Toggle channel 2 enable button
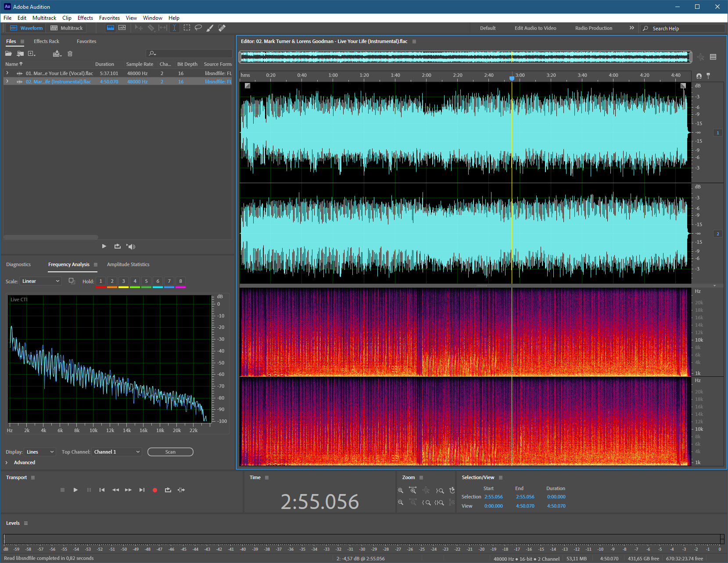The width and height of the screenshot is (728, 563). tap(718, 234)
